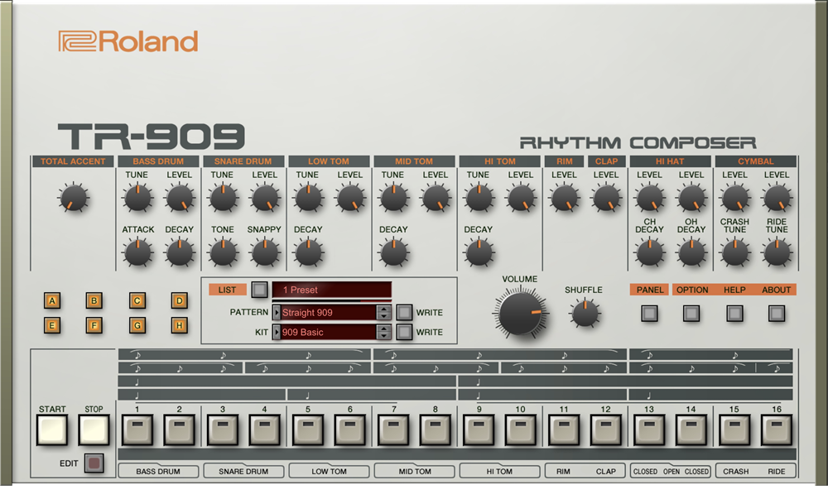The width and height of the screenshot is (828, 504).
Task: Click the LIST button square
Action: click(259, 289)
